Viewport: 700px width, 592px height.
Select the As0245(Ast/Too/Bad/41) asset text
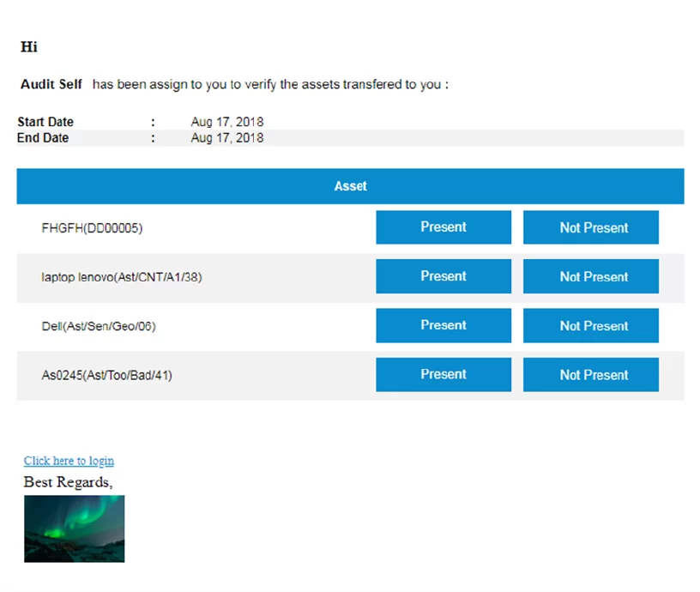click(106, 375)
